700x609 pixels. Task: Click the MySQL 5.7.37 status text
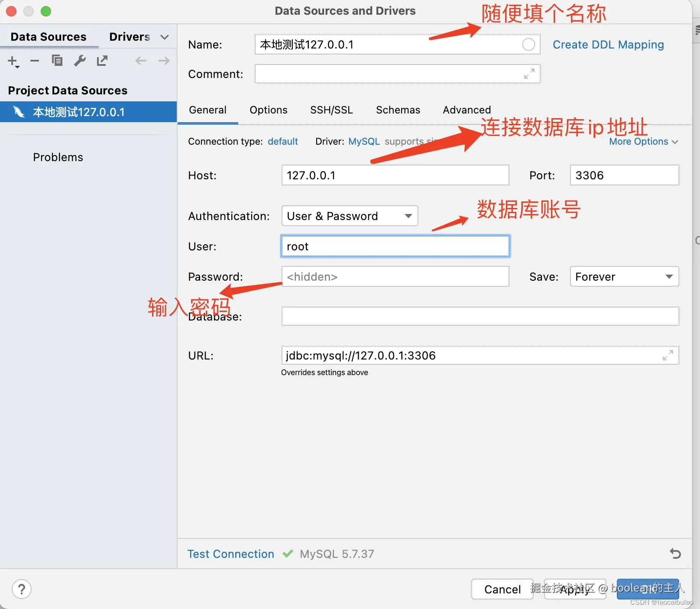(x=337, y=554)
